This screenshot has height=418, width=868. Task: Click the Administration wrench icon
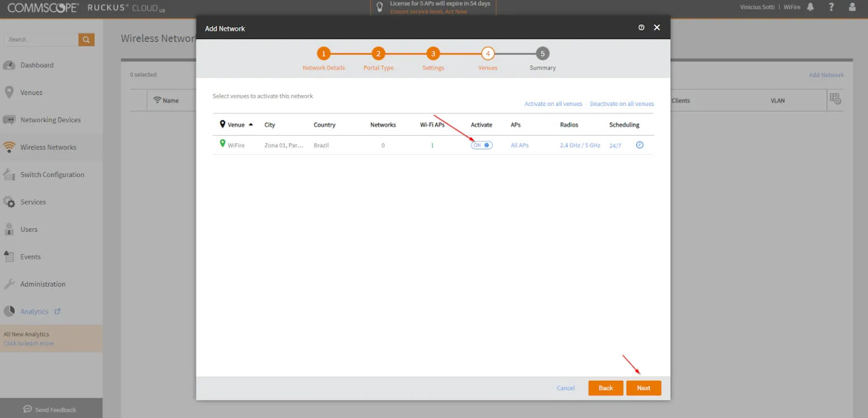click(x=9, y=284)
